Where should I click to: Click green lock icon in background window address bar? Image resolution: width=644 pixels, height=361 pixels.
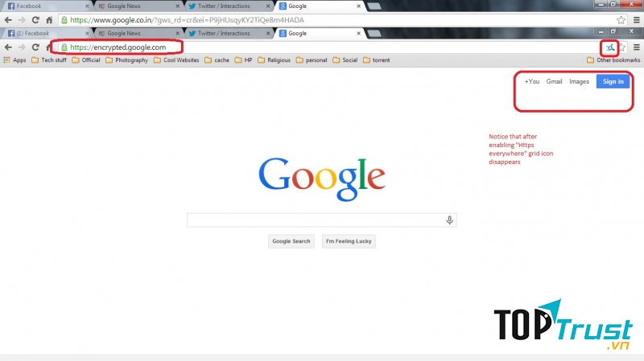click(64, 19)
